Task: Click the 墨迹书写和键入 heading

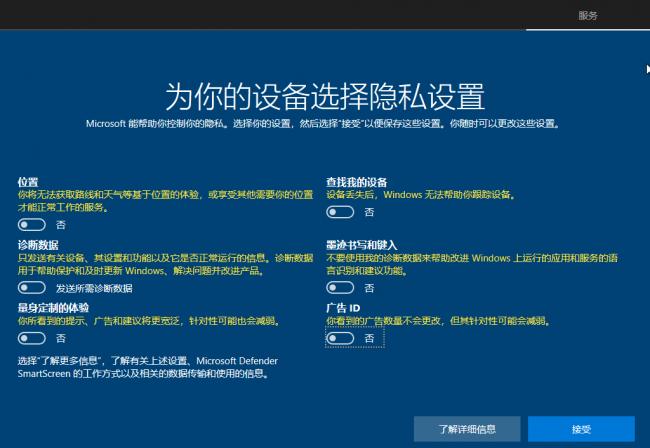Action: 361,245
